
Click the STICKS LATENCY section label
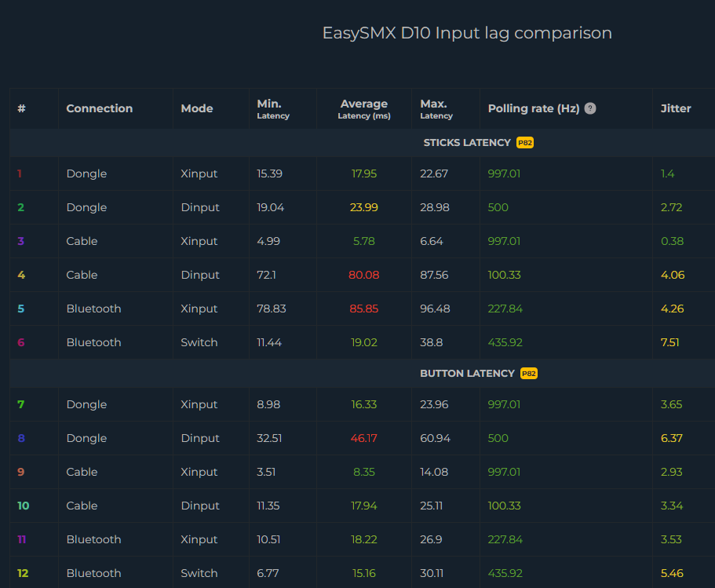(x=467, y=143)
